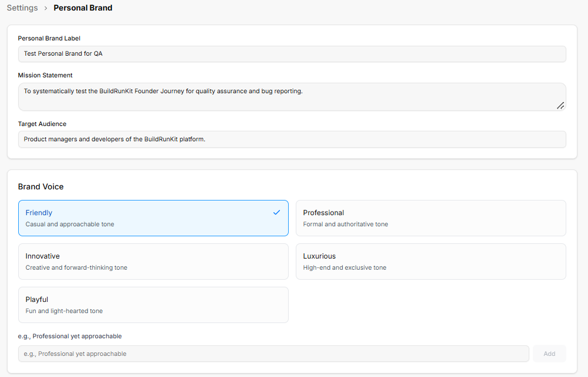Image resolution: width=588 pixels, height=377 pixels.
Task: Click the Personal Brand Label caption
Action: [49, 38]
